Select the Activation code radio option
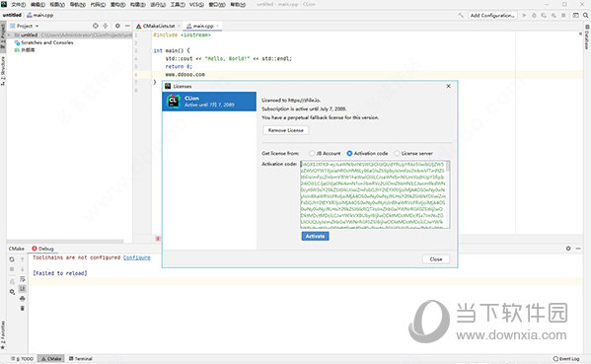 (367, 153)
